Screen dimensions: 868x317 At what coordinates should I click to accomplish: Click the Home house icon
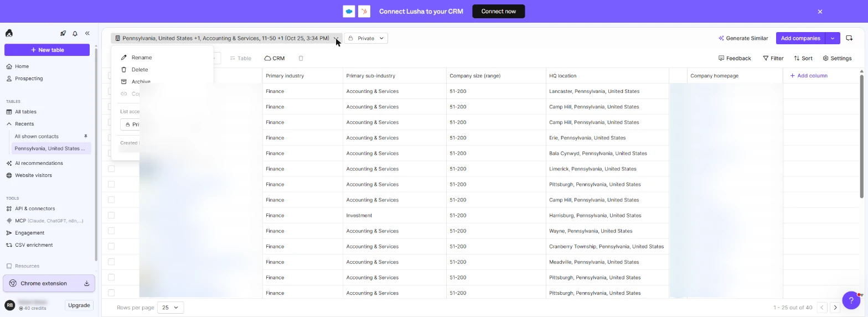[x=9, y=66]
